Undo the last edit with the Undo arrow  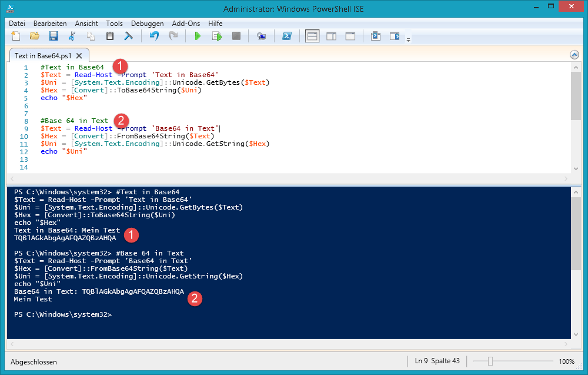pyautogui.click(x=153, y=36)
